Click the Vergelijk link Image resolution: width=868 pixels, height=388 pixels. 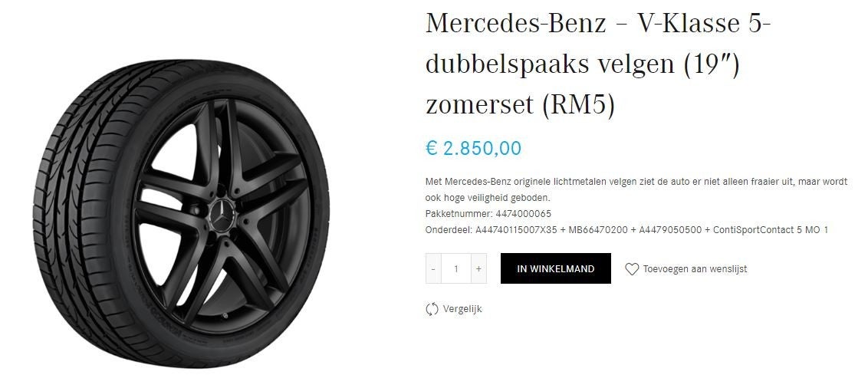462,309
